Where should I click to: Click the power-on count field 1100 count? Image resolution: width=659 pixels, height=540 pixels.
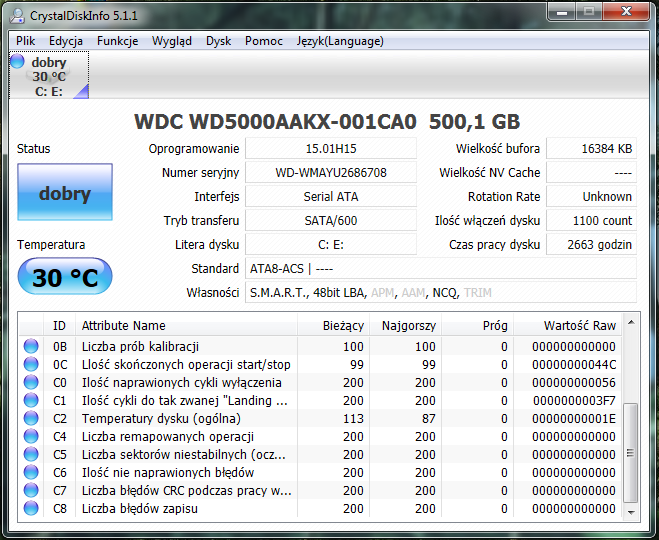[591, 220]
